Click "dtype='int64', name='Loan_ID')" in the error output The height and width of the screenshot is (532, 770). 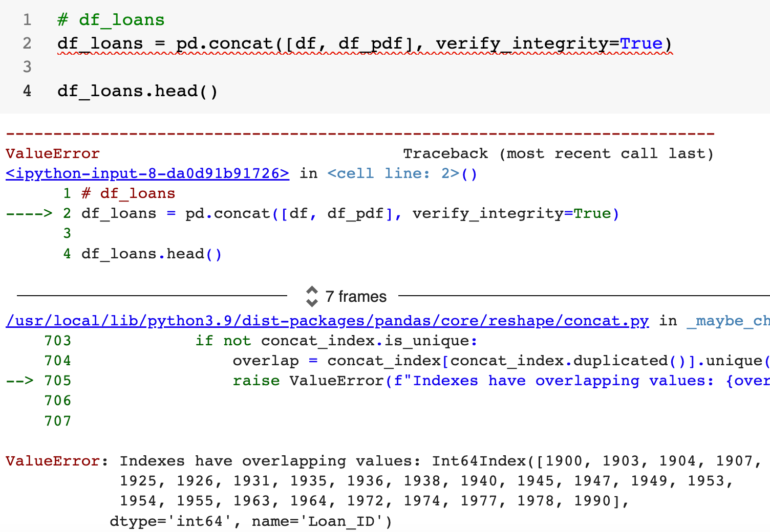tap(251, 521)
